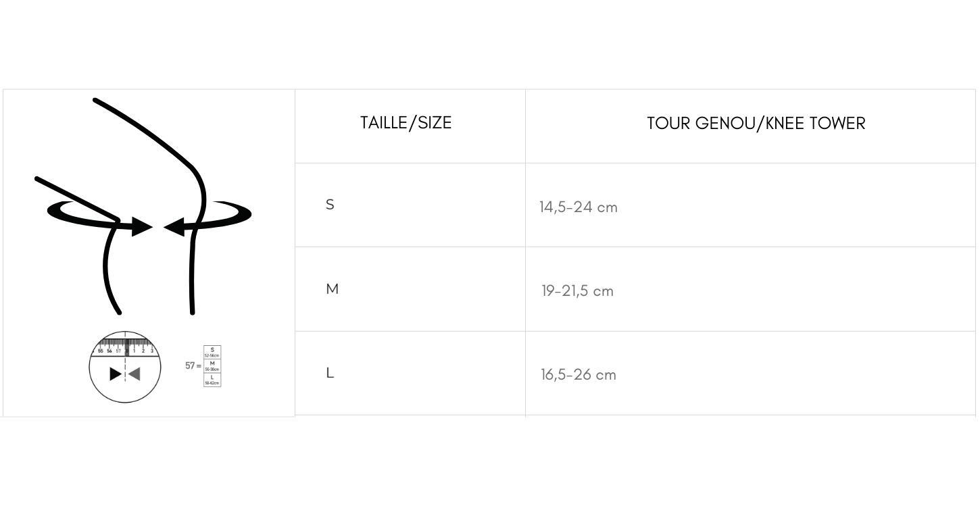Click the small L 58-62cm box
Screen dimensions: 980x508
[212, 380]
